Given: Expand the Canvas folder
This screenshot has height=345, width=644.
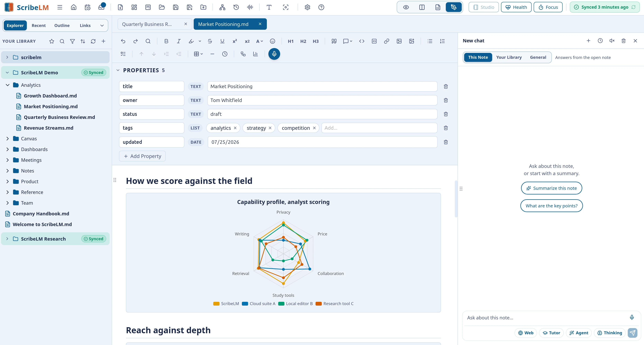Looking at the screenshot, I should pyautogui.click(x=7, y=139).
